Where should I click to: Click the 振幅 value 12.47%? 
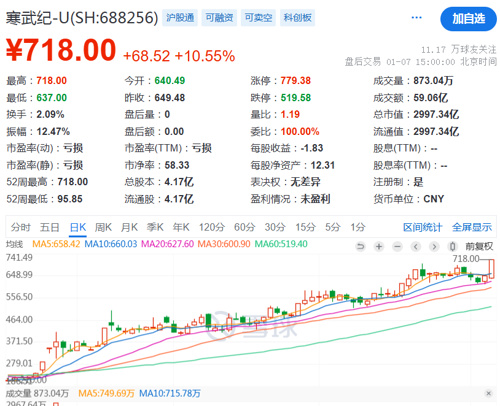(x=53, y=131)
